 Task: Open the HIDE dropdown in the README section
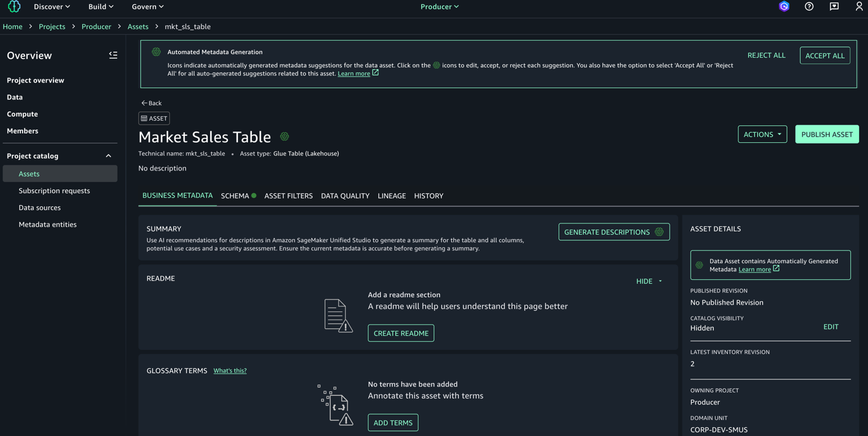click(x=648, y=281)
